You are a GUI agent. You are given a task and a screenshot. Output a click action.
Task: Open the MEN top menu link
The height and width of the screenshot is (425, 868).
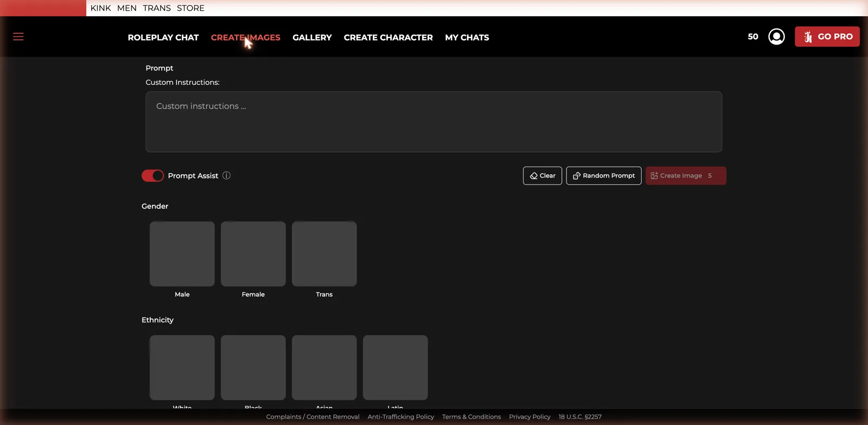click(x=127, y=8)
